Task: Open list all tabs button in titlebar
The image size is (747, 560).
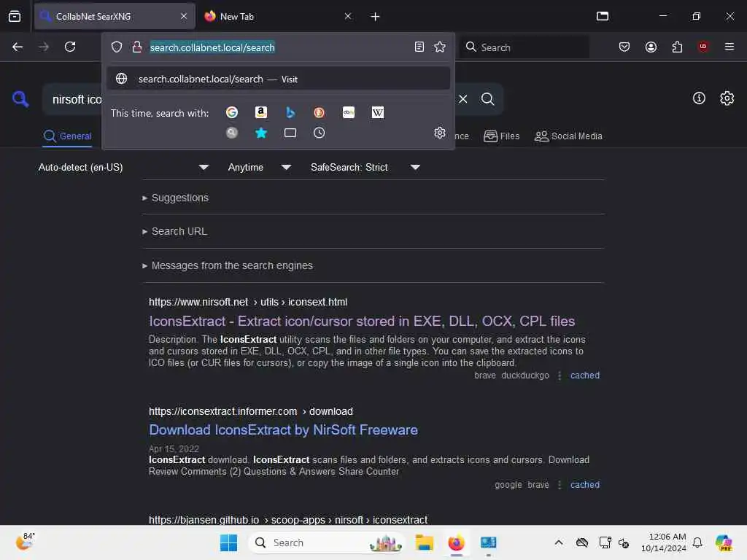Action: pyautogui.click(x=603, y=16)
